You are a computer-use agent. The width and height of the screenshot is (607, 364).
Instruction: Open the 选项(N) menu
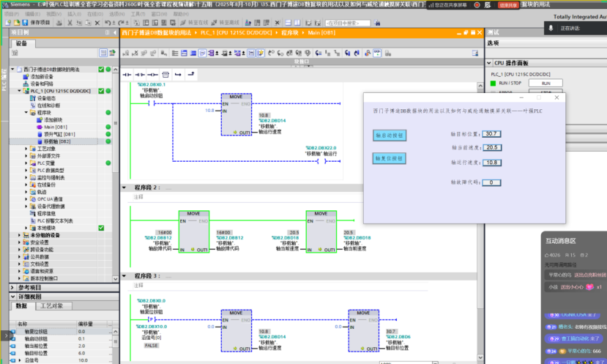click(x=117, y=14)
